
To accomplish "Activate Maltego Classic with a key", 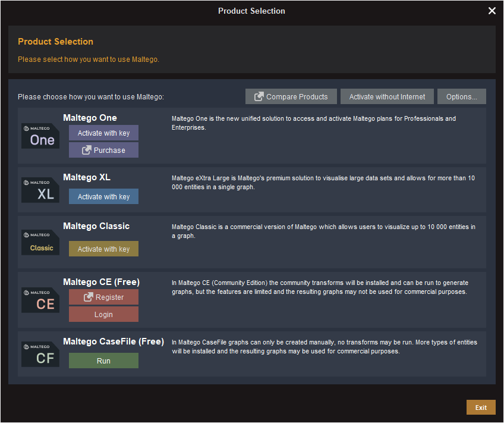I will 103,249.
